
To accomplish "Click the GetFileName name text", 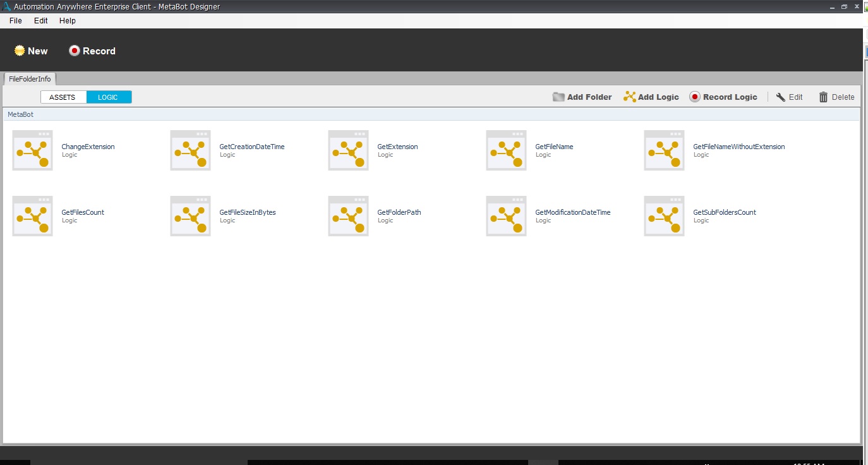I will [554, 147].
